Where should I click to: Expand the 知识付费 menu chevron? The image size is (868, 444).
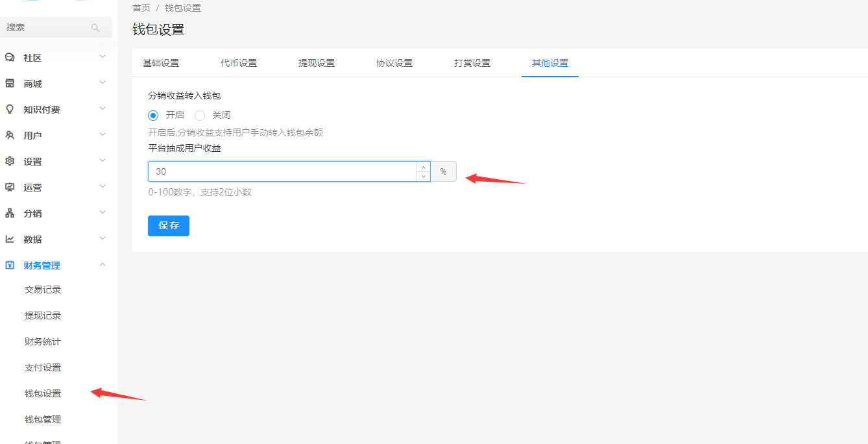(x=102, y=109)
